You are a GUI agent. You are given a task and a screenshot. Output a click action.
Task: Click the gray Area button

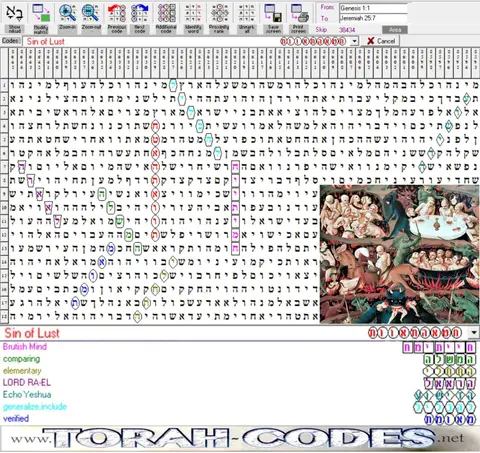point(395,30)
